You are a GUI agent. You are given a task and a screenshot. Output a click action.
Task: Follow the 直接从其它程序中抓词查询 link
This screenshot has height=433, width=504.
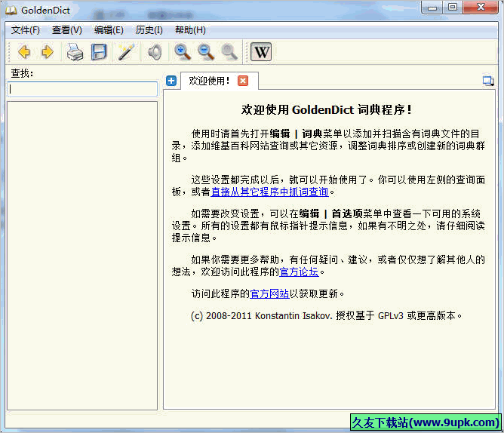(x=269, y=192)
